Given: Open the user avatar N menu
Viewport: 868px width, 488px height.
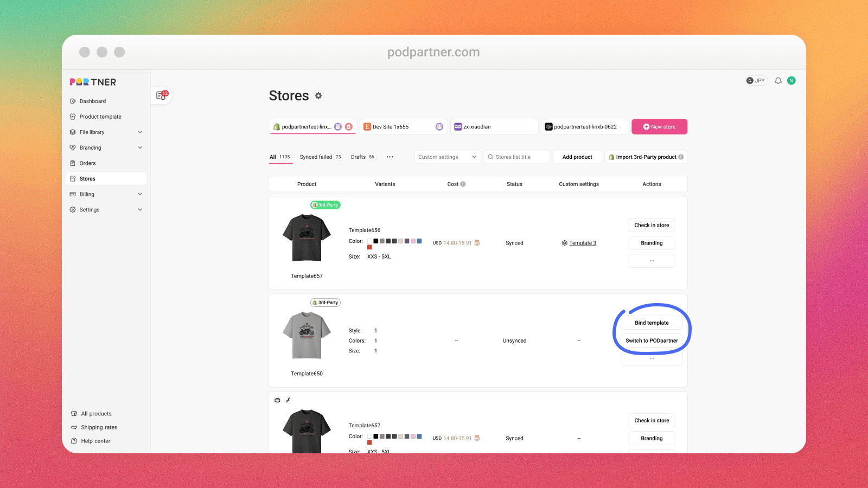Looking at the screenshot, I should pyautogui.click(x=792, y=80).
